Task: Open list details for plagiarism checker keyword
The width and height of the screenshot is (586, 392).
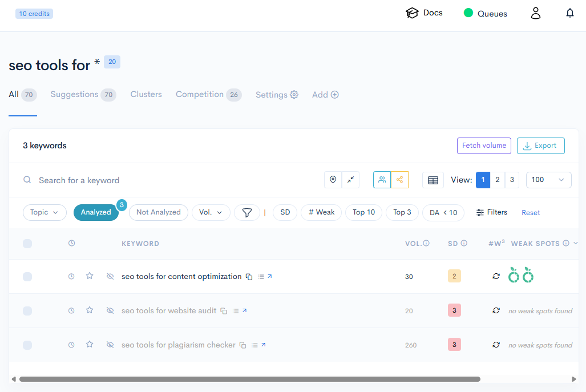Action: click(254, 345)
